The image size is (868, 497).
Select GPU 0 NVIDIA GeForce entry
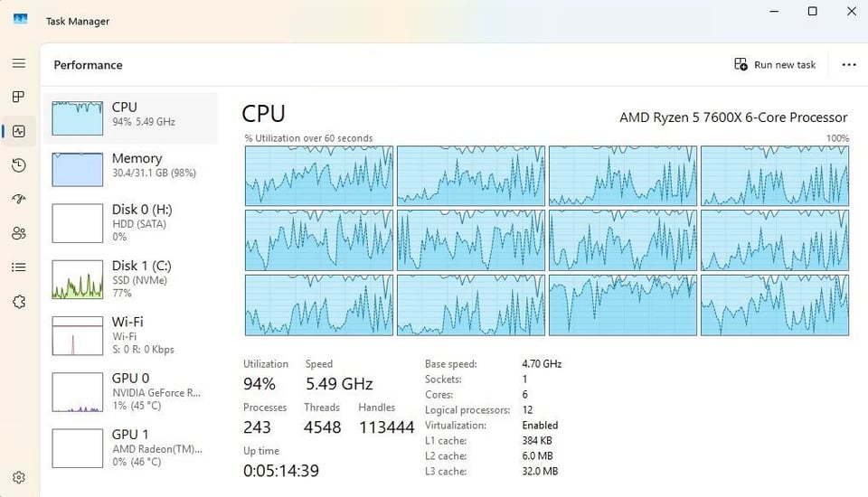(131, 390)
